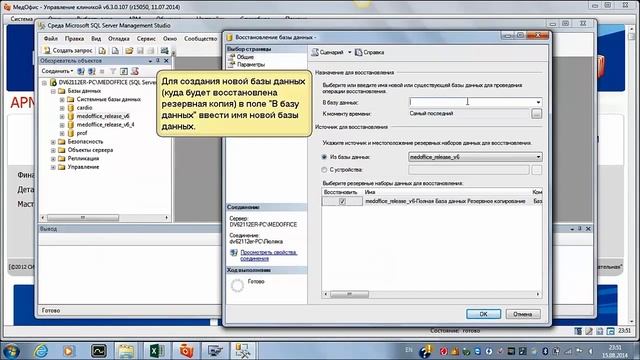The width and height of the screenshot is (640, 360).
Task: Click the open file folder icon in the SSMS toolbar
Action: (129, 51)
